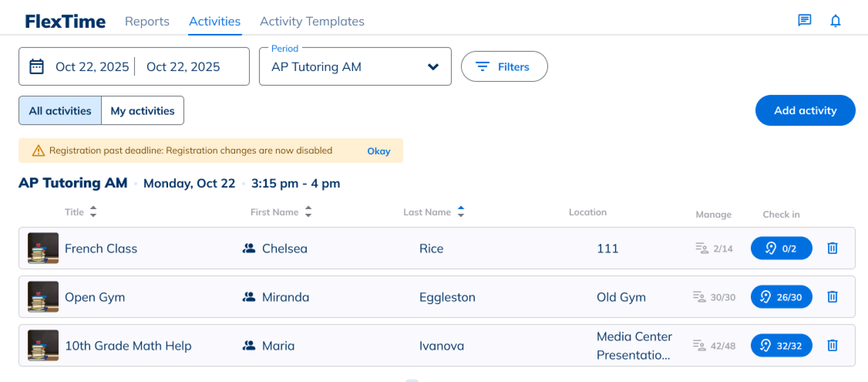
Task: Open the attendance roster icon for Open Gym
Action: click(699, 297)
